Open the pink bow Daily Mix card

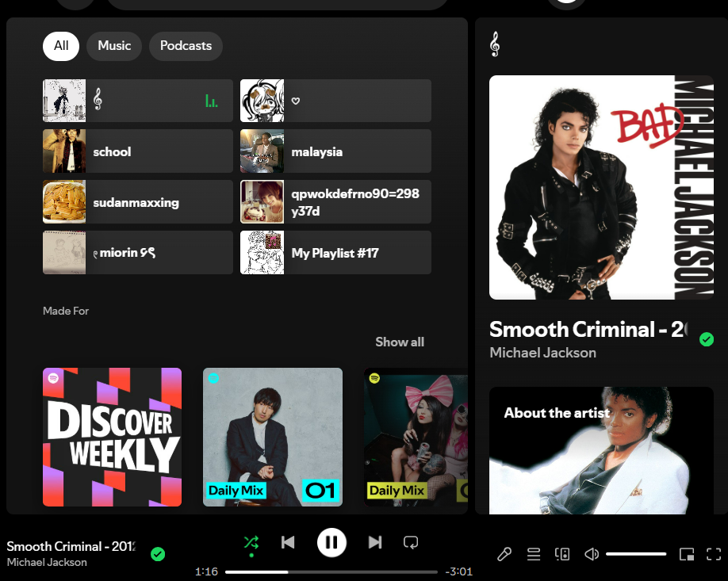pyautogui.click(x=416, y=438)
